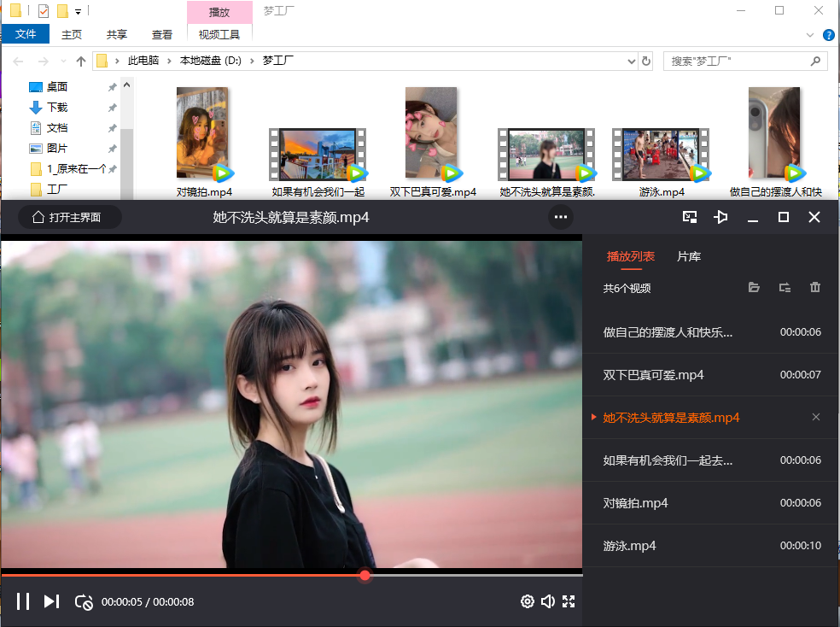The width and height of the screenshot is (840, 627).
Task: Switch to 片库 tab
Action: pyautogui.click(x=689, y=257)
